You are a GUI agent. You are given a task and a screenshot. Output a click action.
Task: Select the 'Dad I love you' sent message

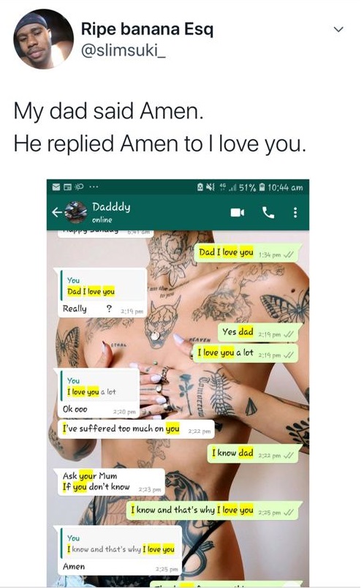click(248, 253)
